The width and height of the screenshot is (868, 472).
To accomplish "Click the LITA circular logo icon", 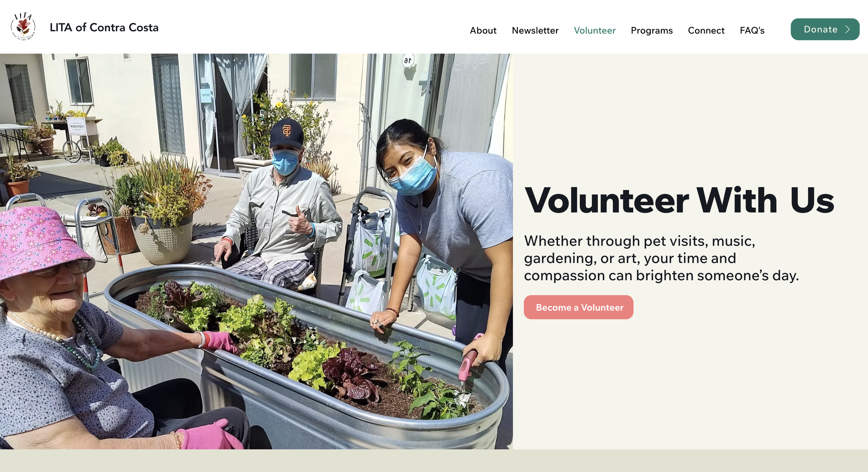I will click(x=23, y=27).
